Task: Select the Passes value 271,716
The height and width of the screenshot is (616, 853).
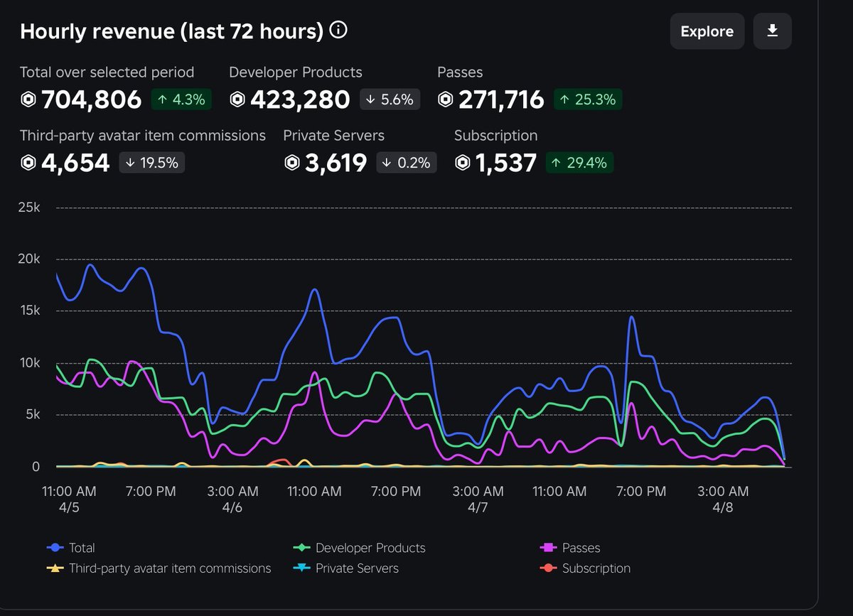Action: (x=501, y=100)
